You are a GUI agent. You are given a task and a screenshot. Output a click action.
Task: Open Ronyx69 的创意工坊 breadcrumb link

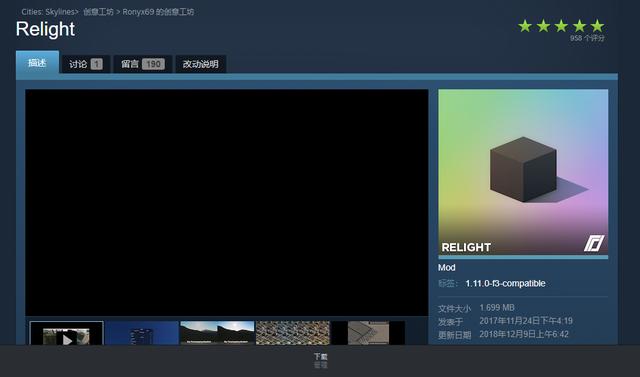158,12
